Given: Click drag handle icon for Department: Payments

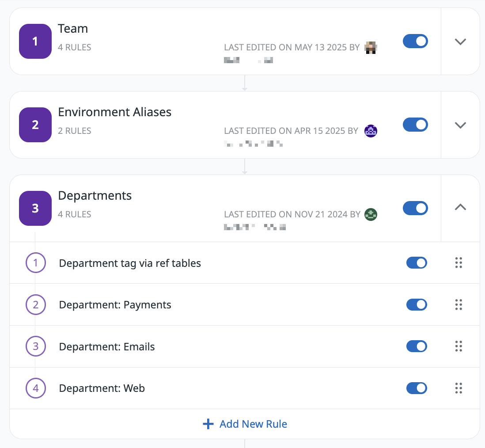Looking at the screenshot, I should (458, 304).
